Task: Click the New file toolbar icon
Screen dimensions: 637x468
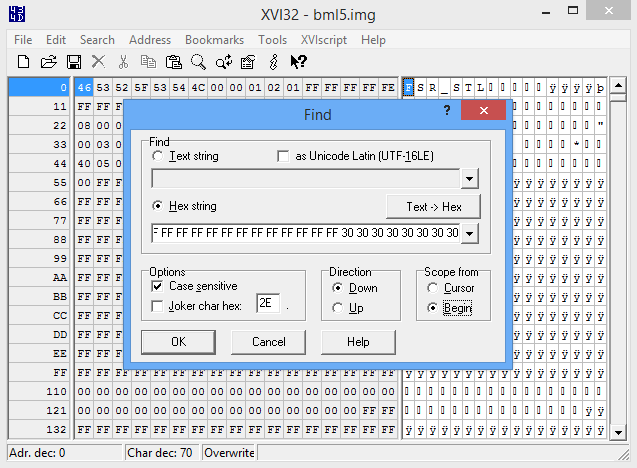Action: tap(23, 62)
